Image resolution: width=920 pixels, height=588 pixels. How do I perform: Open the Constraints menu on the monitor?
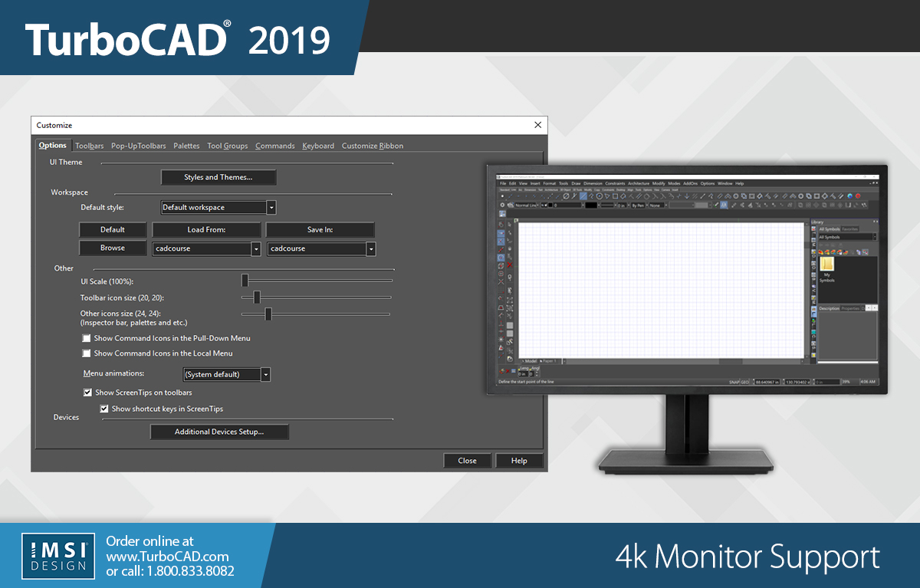pyautogui.click(x=615, y=184)
